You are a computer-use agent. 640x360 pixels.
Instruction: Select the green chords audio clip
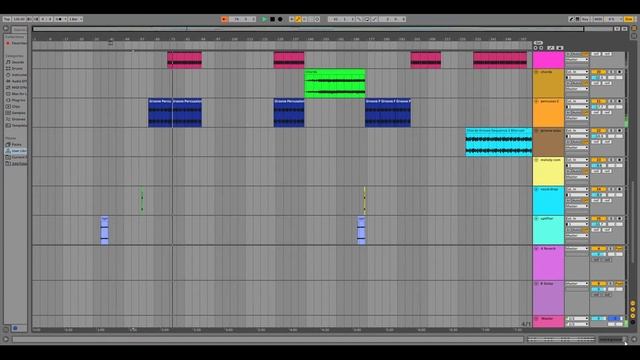click(x=335, y=84)
